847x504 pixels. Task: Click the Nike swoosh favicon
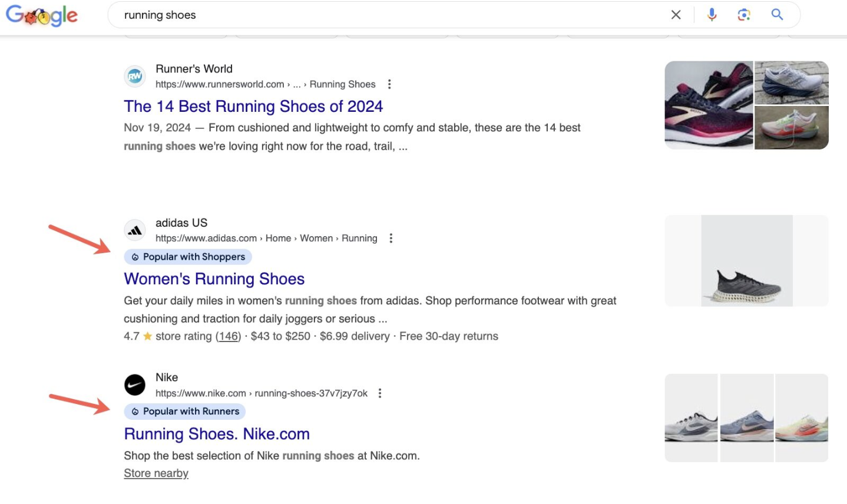pos(134,385)
